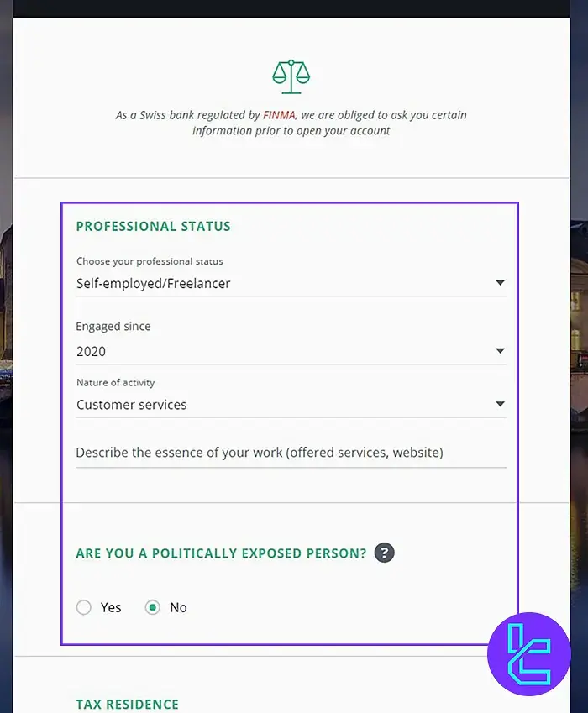Click the dark header bar at the top
Screen dimensions: 588x713
tap(294, 8)
